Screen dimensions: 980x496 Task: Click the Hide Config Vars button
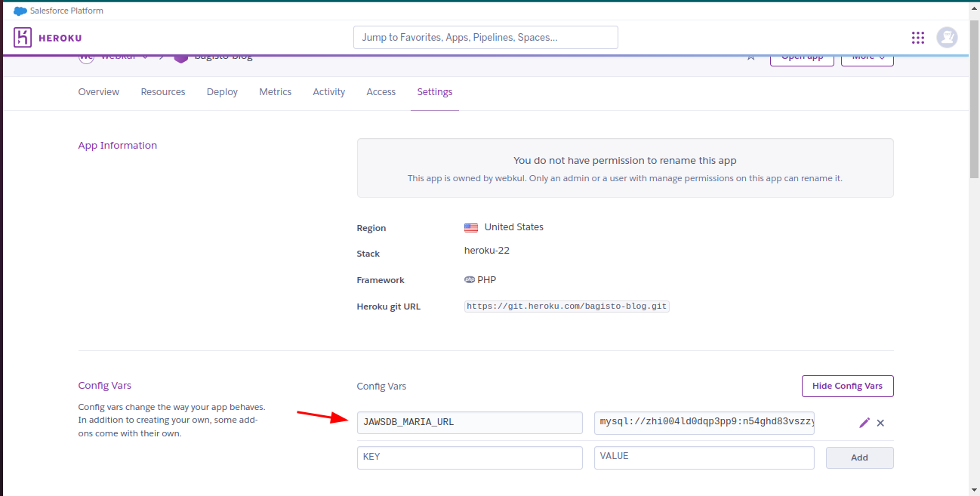coord(847,386)
